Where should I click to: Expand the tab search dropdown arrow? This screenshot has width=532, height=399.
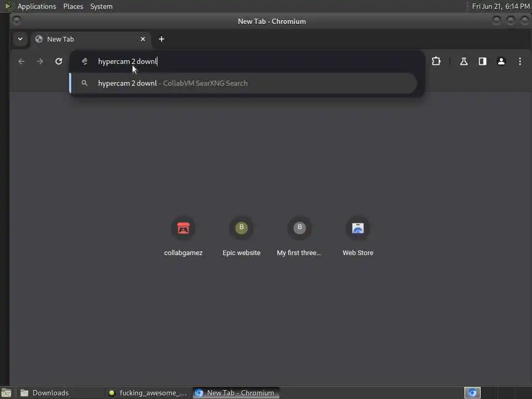pos(20,39)
